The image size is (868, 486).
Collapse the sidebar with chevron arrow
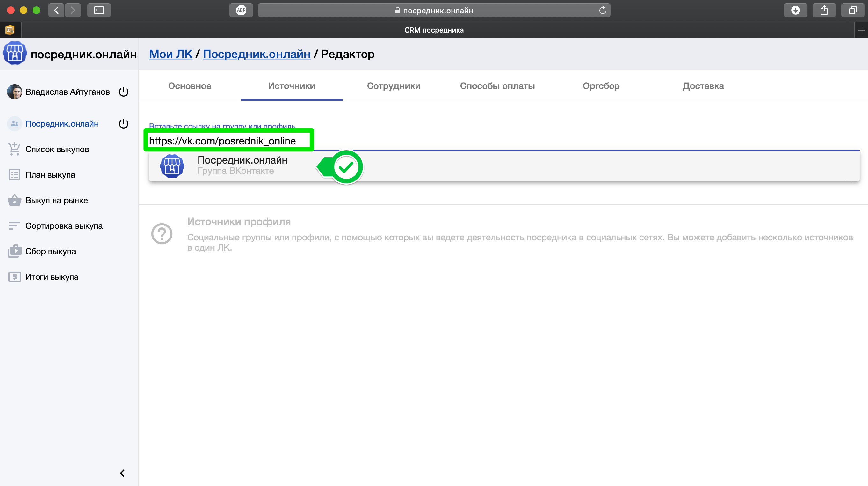tap(122, 473)
